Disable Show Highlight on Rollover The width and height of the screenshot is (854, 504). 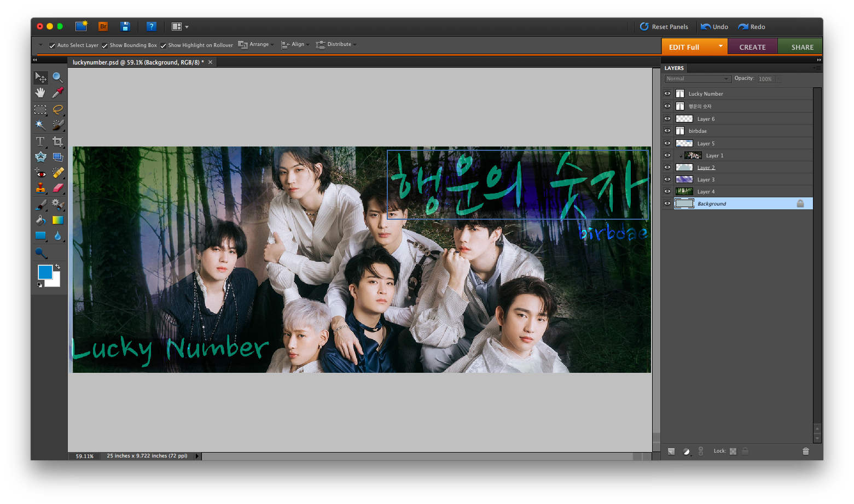point(164,45)
